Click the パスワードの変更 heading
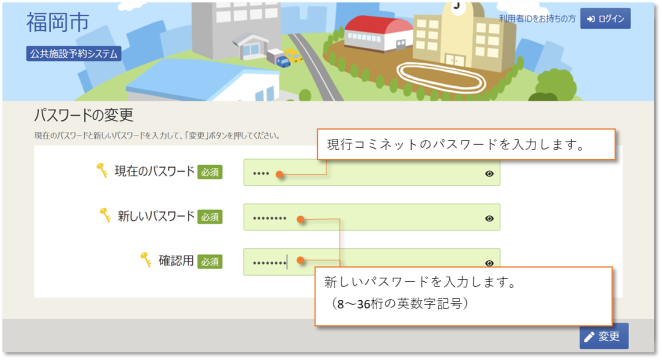 [x=84, y=115]
